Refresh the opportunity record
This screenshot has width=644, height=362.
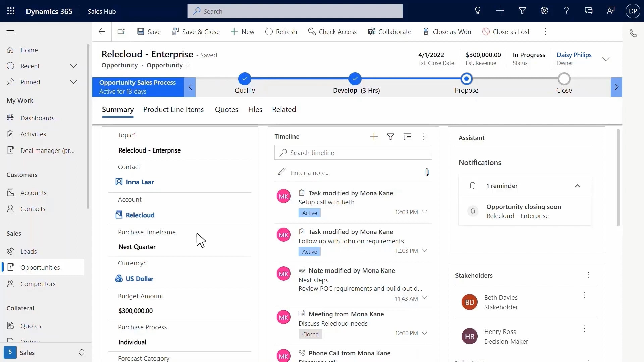coord(281,32)
